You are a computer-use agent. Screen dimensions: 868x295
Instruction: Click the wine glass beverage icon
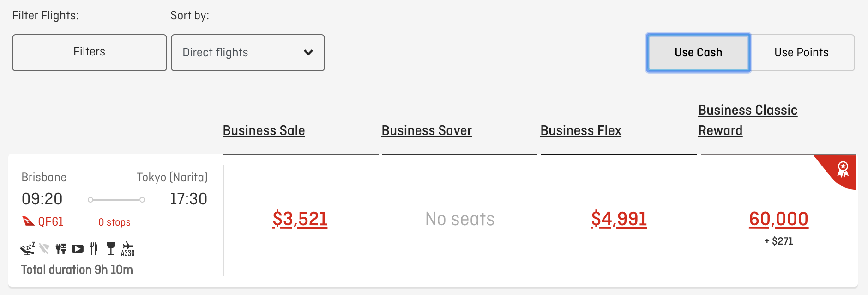111,249
